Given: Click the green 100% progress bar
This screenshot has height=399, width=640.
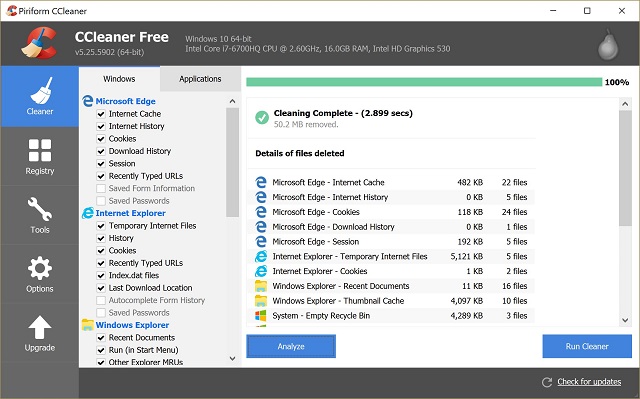Looking at the screenshot, I should 424,82.
